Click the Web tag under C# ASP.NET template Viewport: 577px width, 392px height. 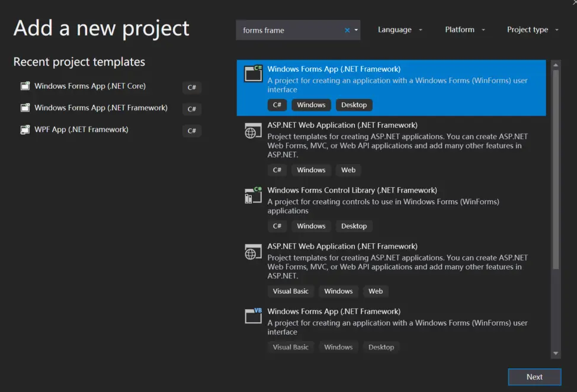point(348,170)
